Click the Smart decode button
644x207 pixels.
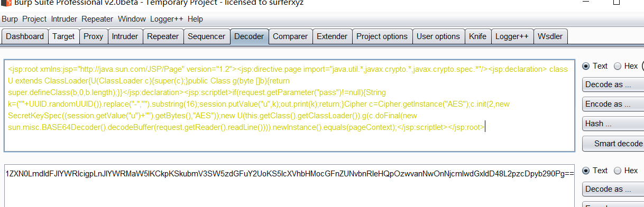pos(613,144)
